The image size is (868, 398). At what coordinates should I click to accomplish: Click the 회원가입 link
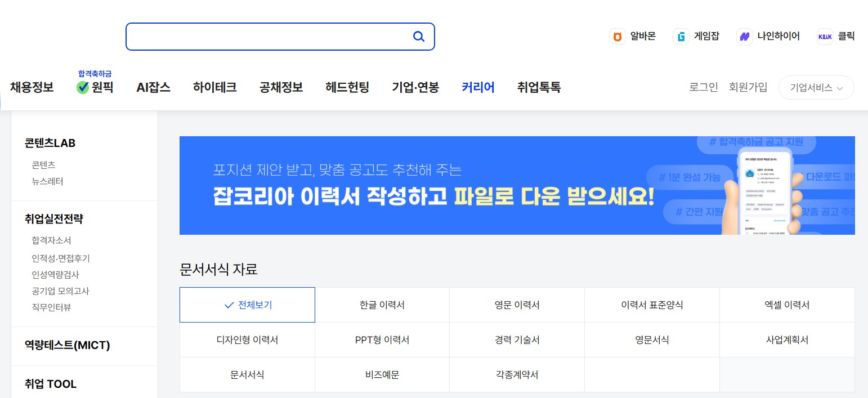(x=748, y=87)
